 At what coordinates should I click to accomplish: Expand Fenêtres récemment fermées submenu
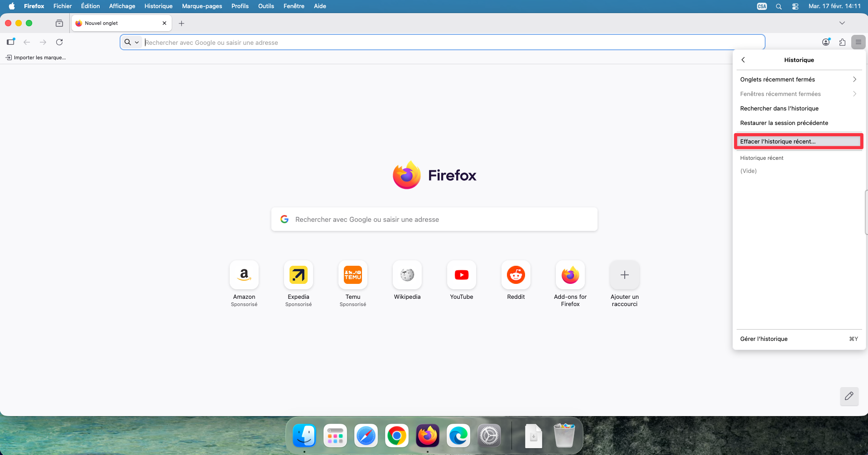point(799,94)
